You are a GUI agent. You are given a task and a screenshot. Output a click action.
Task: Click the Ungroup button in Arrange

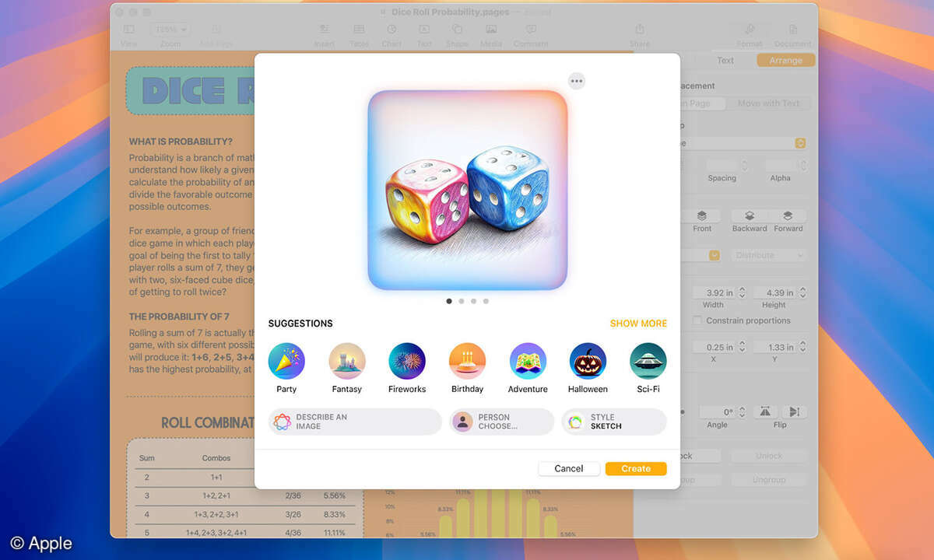(x=769, y=480)
